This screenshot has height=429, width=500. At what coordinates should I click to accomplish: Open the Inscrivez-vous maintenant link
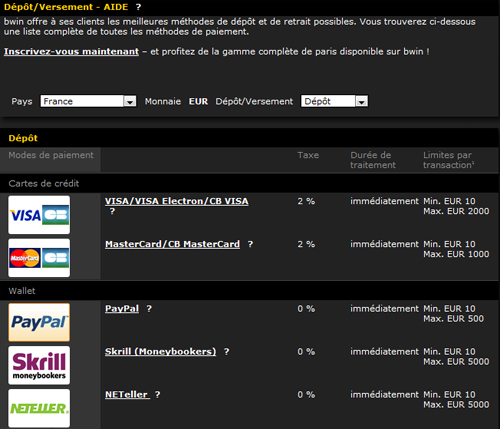coord(71,52)
